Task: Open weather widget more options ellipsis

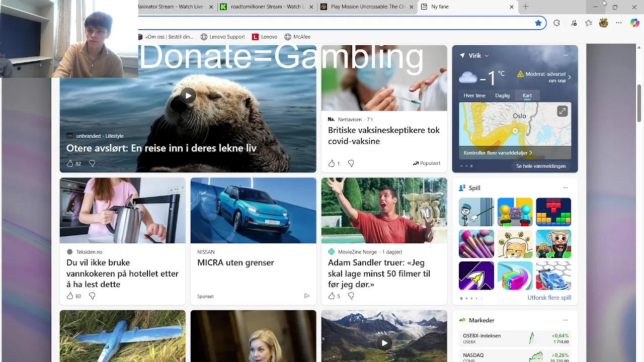Action: [x=566, y=55]
